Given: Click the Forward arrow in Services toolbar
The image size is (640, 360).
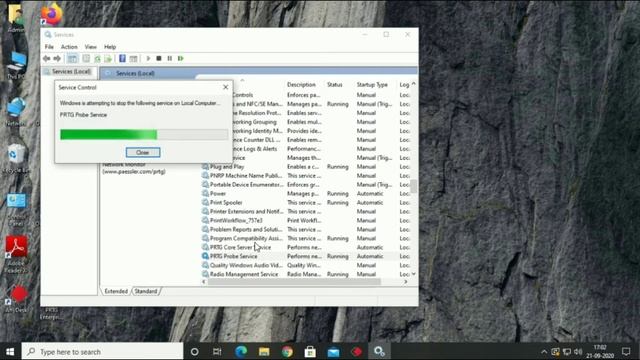Looking at the screenshot, I should [x=57, y=59].
